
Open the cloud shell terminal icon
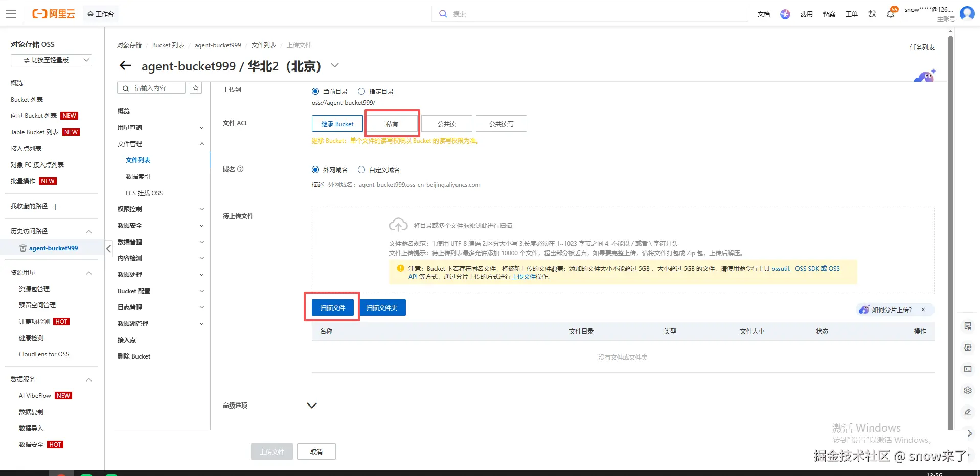click(968, 369)
